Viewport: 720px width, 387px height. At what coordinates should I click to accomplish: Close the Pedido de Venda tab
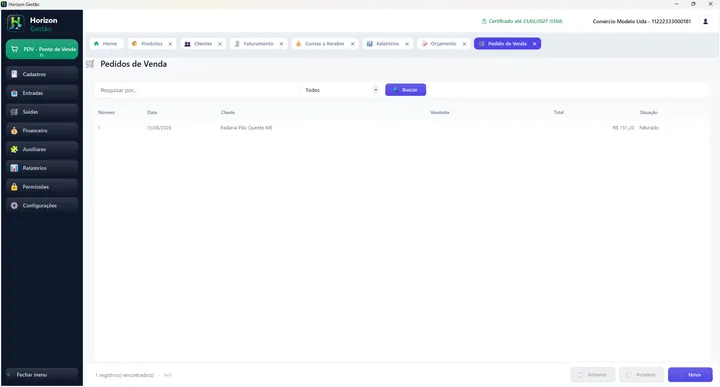coord(534,44)
